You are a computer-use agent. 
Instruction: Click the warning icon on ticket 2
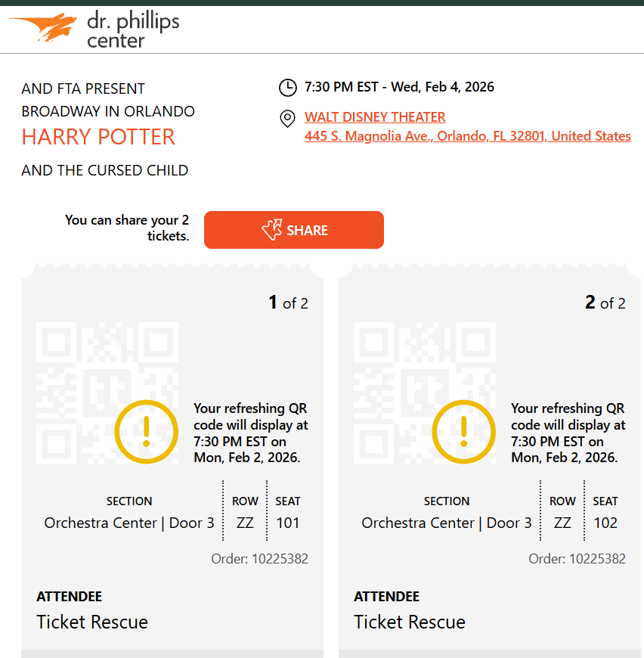pyautogui.click(x=463, y=432)
